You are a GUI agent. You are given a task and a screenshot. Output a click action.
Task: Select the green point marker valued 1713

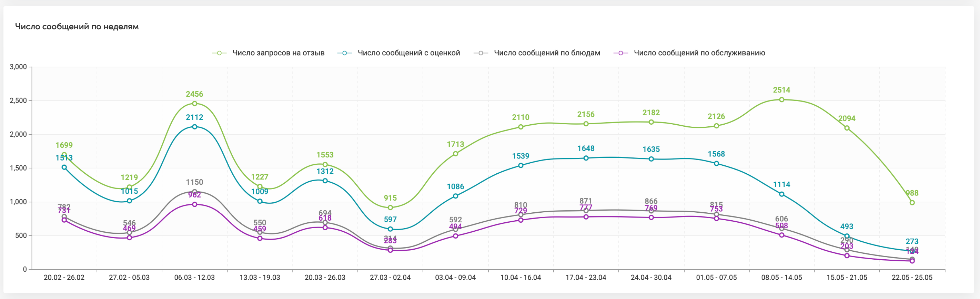click(455, 154)
